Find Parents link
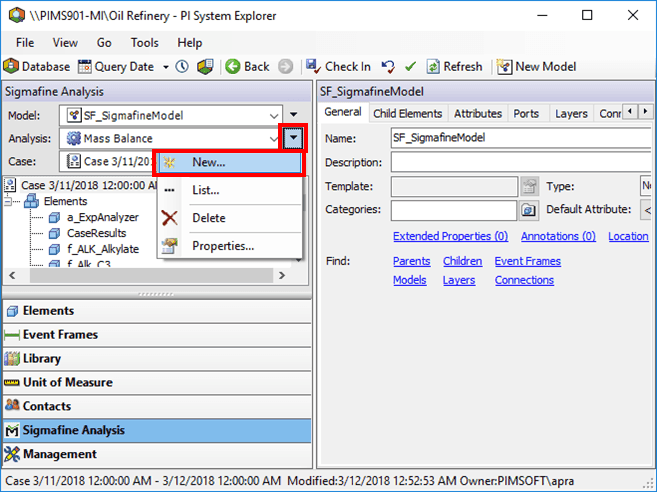Screen dimensions: 657x492 click(411, 261)
